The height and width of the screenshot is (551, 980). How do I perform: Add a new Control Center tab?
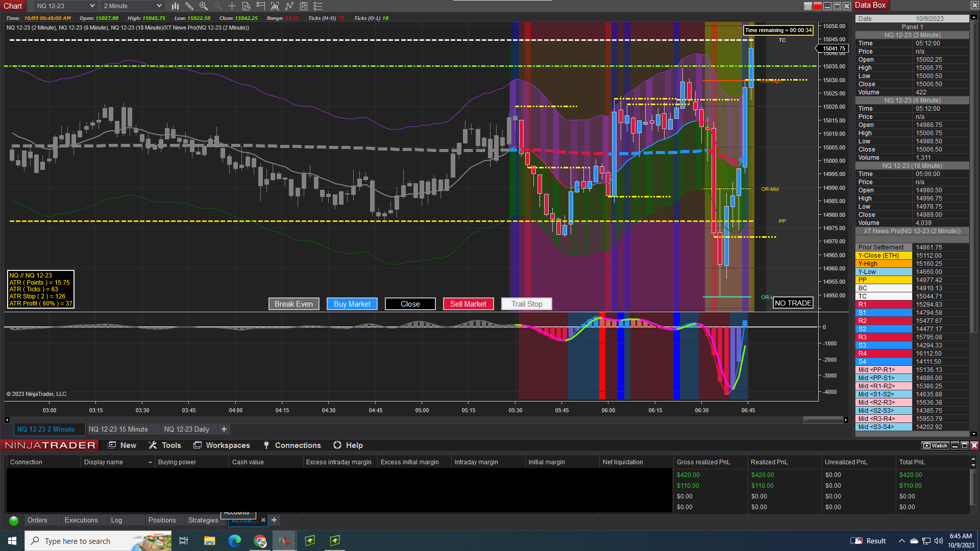click(274, 520)
